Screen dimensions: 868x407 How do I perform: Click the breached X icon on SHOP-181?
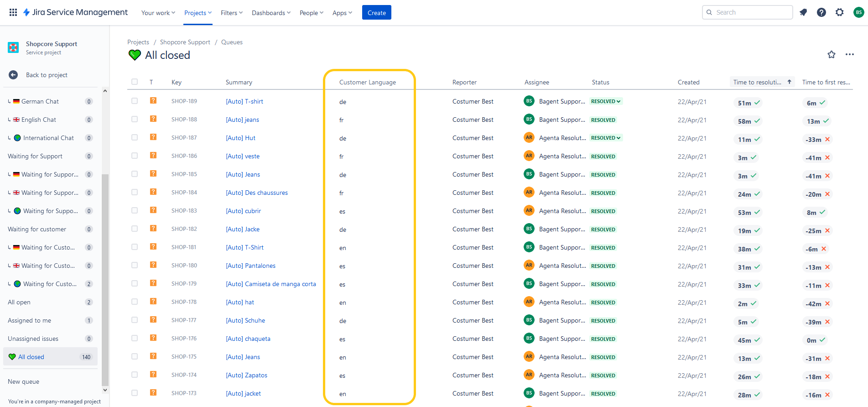824,249
